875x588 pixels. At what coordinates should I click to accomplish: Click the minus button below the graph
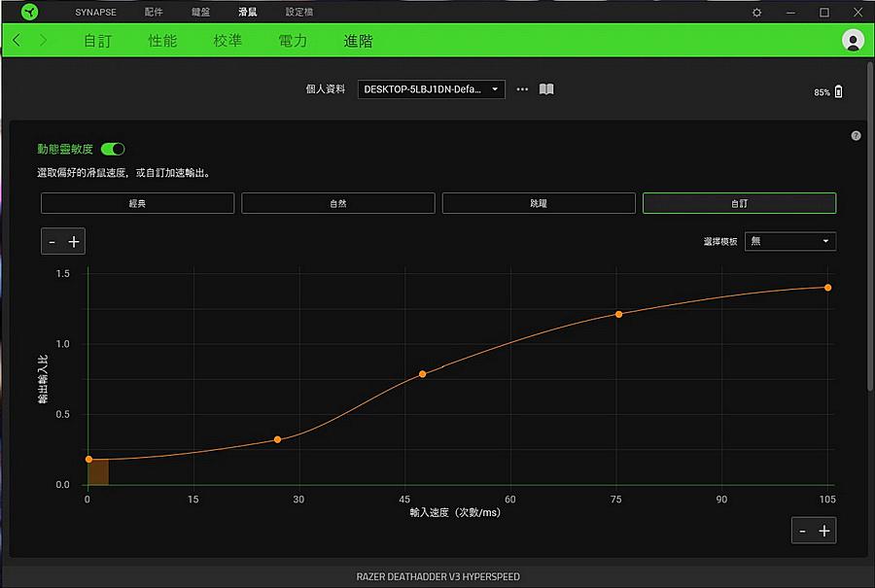point(802,531)
